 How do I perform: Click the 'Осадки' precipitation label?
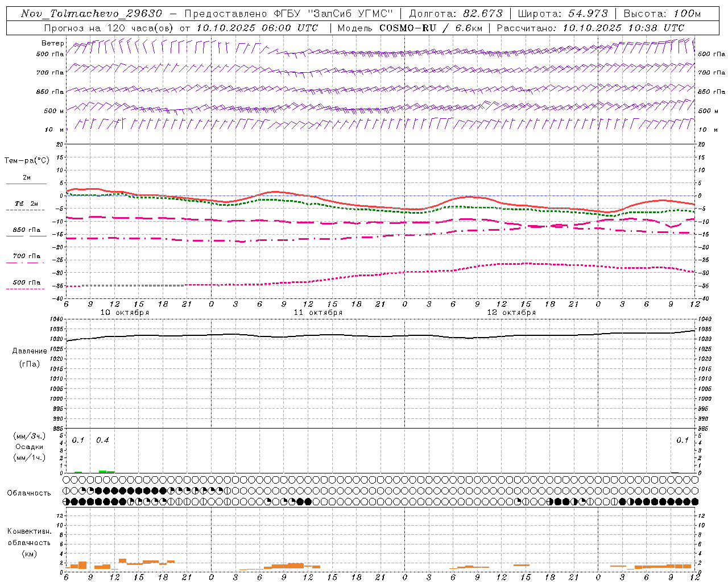tap(29, 447)
